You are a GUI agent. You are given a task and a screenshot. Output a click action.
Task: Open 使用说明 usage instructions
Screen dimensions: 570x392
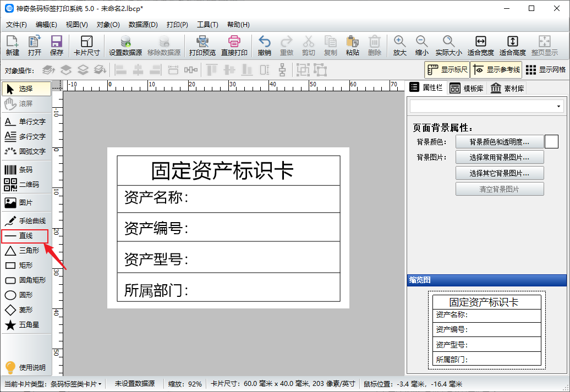click(x=26, y=368)
